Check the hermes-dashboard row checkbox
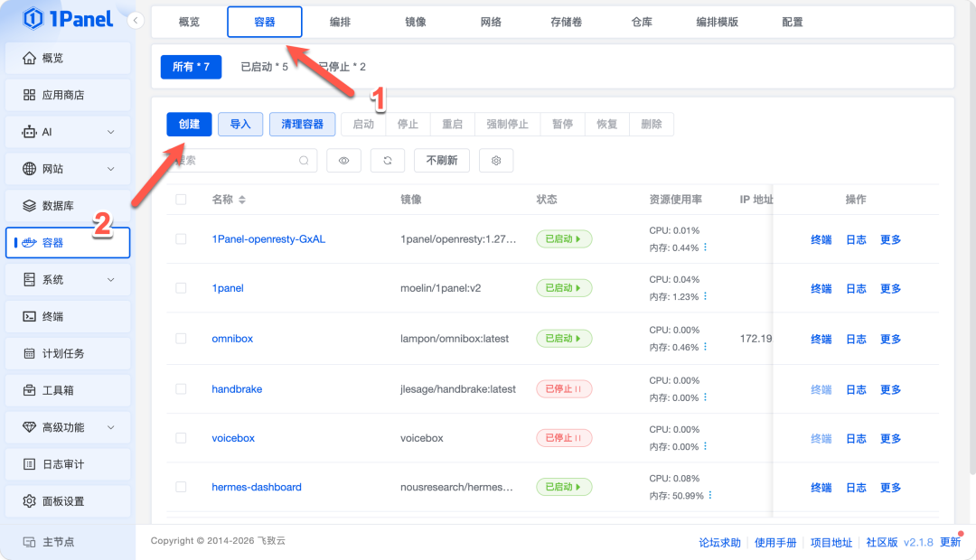976x560 pixels. point(181,487)
